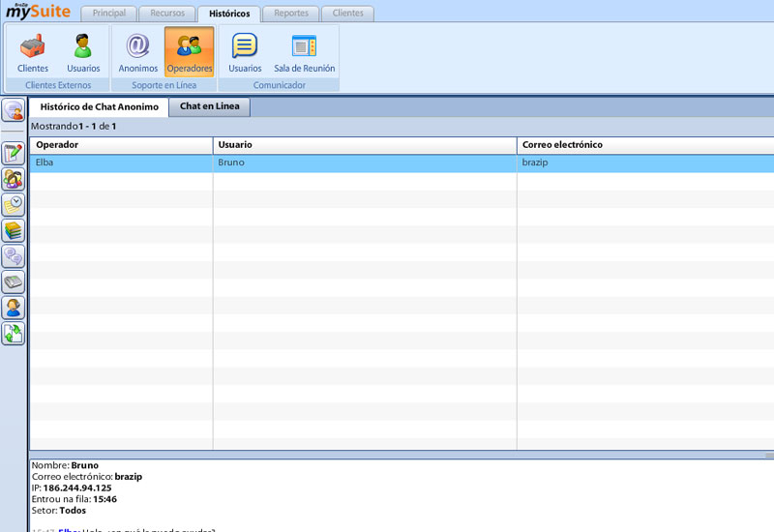Switch to Chat en Linea tab
The height and width of the screenshot is (532, 774).
(209, 106)
